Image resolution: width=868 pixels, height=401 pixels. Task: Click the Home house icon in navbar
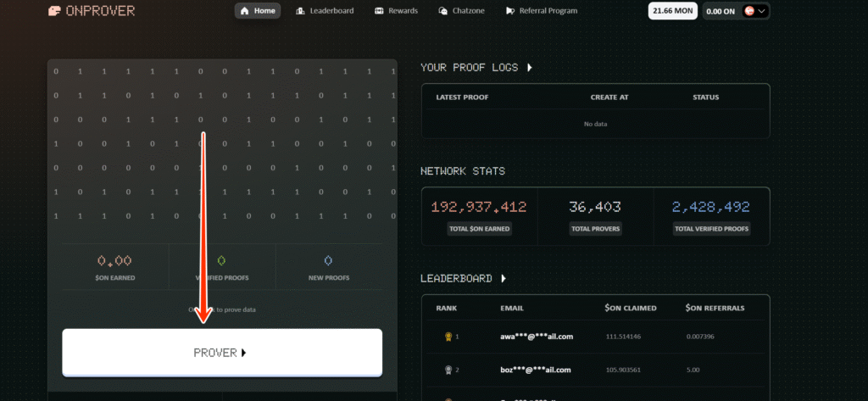(x=244, y=10)
